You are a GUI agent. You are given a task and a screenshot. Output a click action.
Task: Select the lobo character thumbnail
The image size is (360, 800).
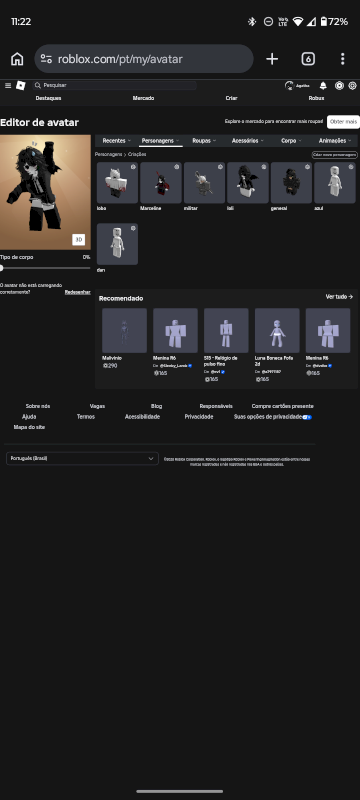[x=117, y=183]
